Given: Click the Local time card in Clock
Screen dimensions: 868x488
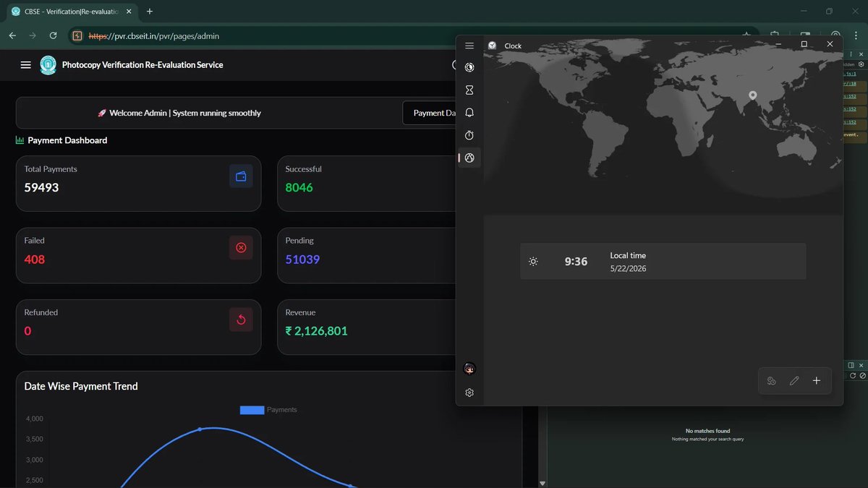Looking at the screenshot, I should pos(663,261).
